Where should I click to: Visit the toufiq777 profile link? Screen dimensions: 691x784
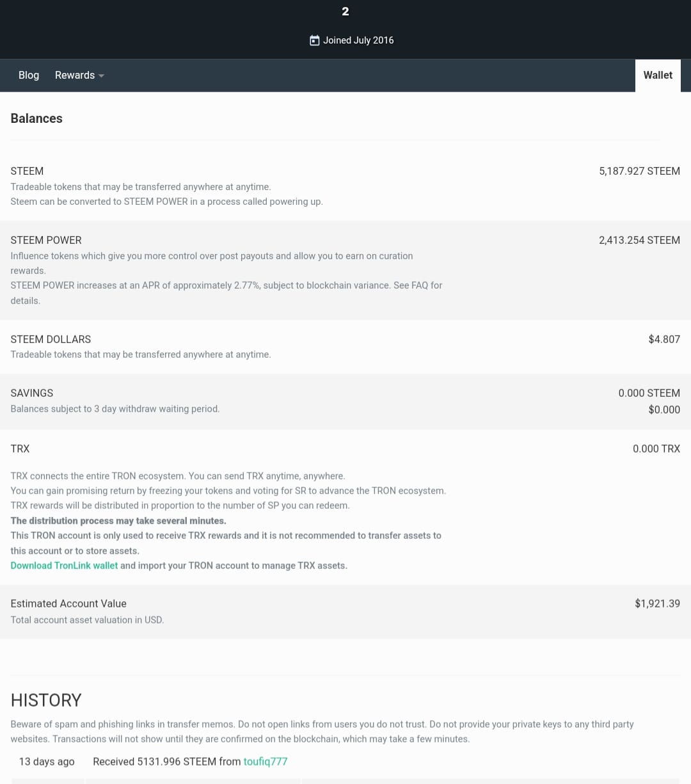(266, 762)
